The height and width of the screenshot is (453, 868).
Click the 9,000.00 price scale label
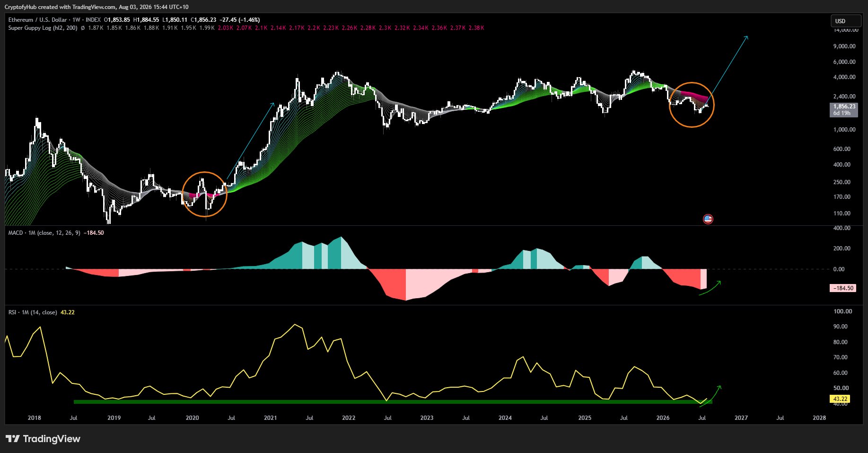coord(844,46)
